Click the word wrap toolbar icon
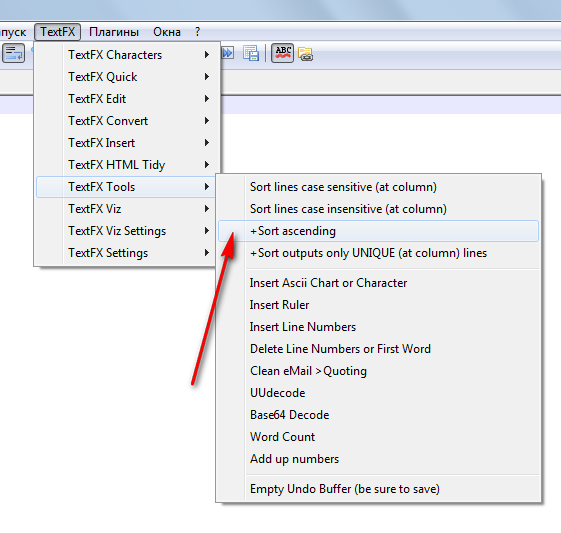Image resolution: width=561 pixels, height=533 pixels. click(14, 53)
